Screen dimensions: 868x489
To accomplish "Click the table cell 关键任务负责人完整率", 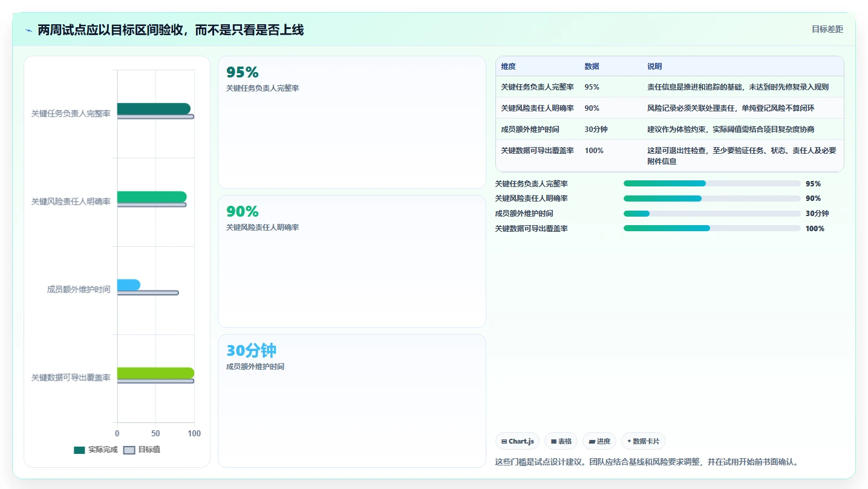I will tap(537, 87).
